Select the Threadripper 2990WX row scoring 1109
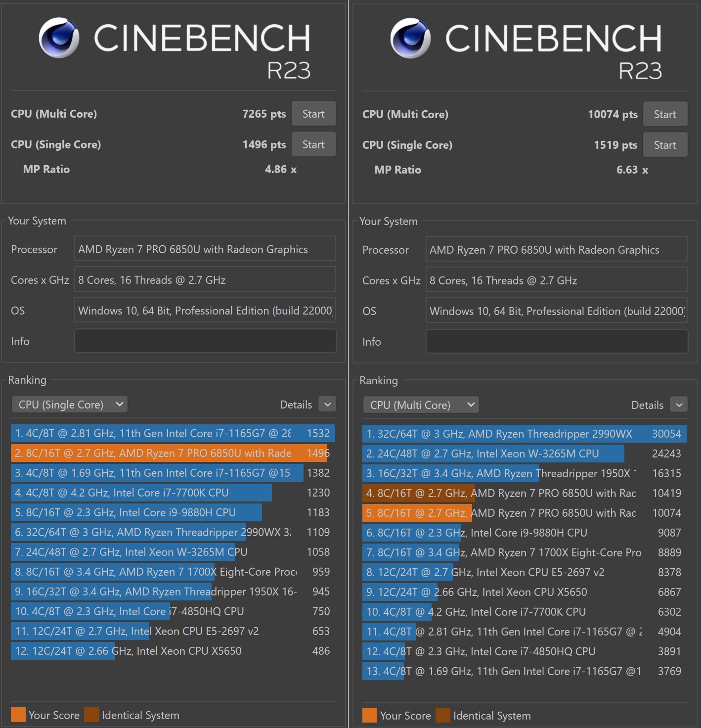 [173, 532]
